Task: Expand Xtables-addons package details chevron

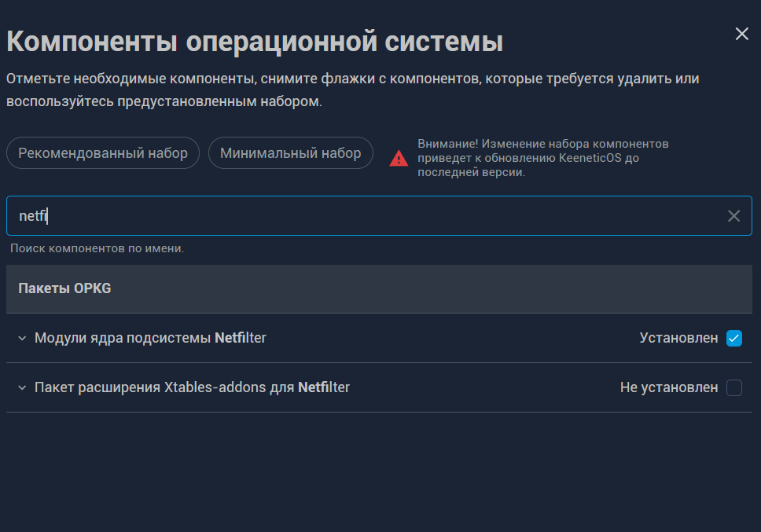Action: (x=22, y=387)
